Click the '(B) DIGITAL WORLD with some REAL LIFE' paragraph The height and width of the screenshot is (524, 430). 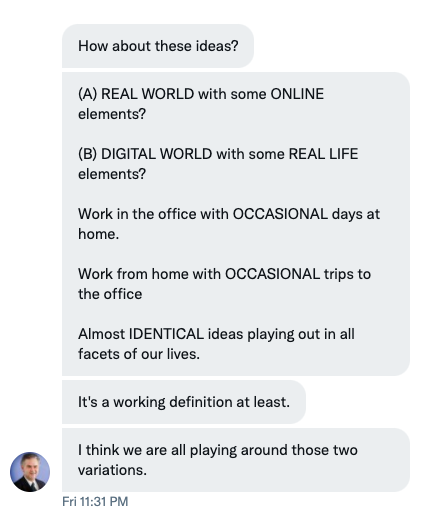(218, 164)
